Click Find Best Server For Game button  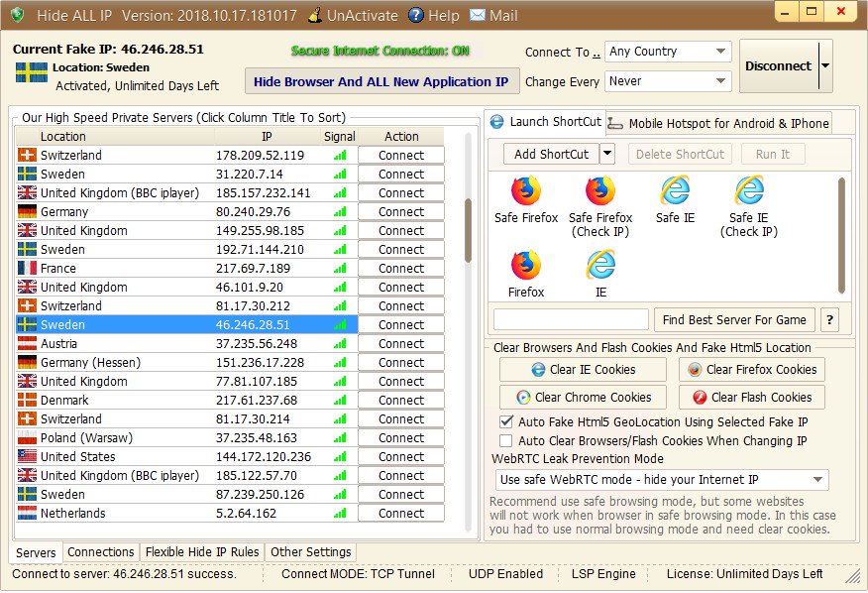click(734, 319)
